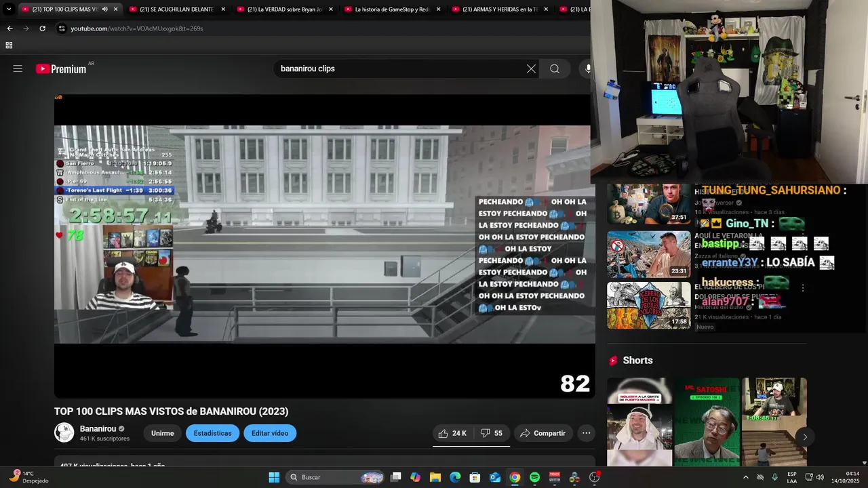Open the Bananirou channel name link
Image resolution: width=868 pixels, height=488 pixels.
98,428
